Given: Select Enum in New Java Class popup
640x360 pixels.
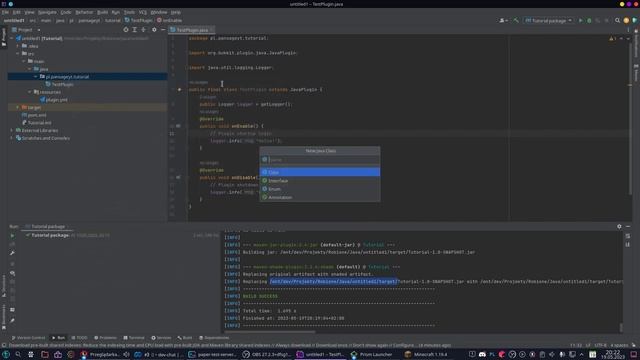Looking at the screenshot, I should [320, 189].
